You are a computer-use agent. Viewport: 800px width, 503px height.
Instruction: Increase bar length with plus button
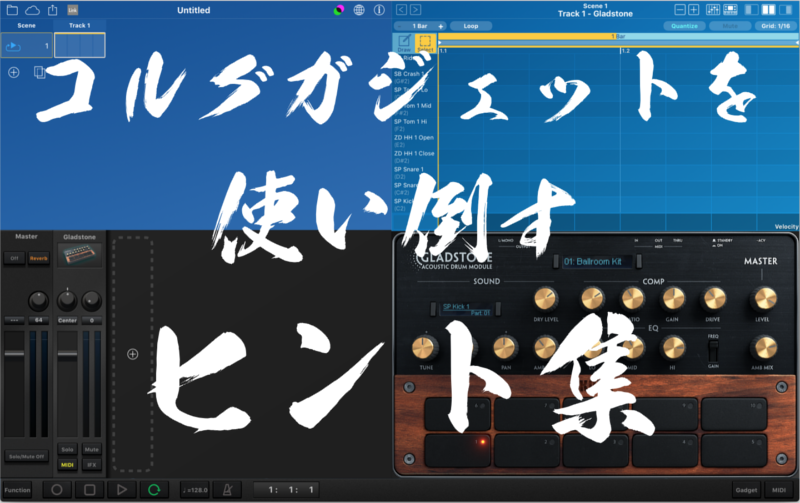tap(441, 26)
